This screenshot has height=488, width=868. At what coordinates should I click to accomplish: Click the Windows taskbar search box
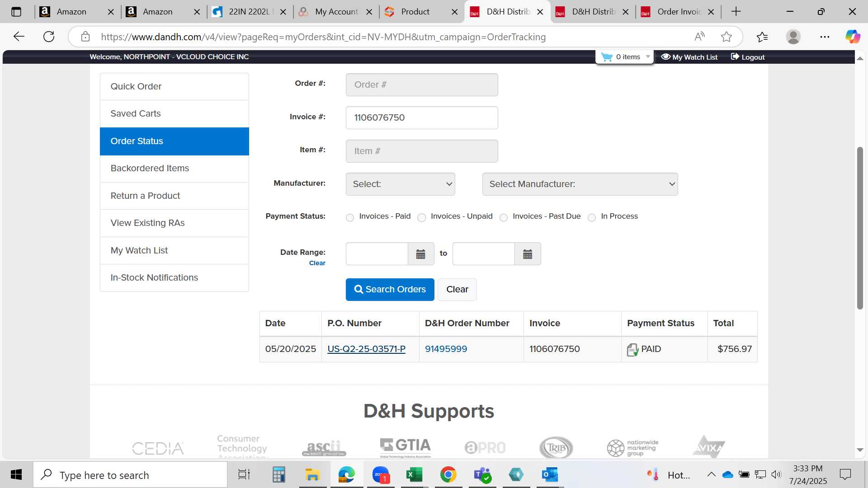click(130, 475)
